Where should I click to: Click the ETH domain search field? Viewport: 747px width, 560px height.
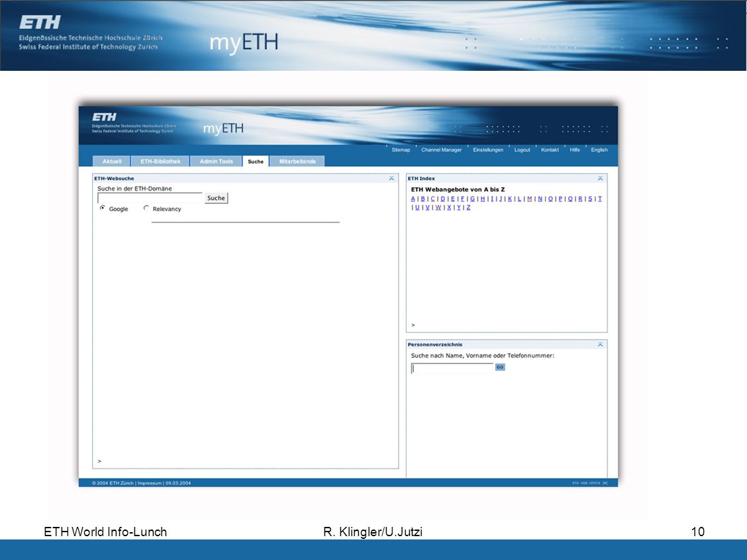pyautogui.click(x=150, y=198)
